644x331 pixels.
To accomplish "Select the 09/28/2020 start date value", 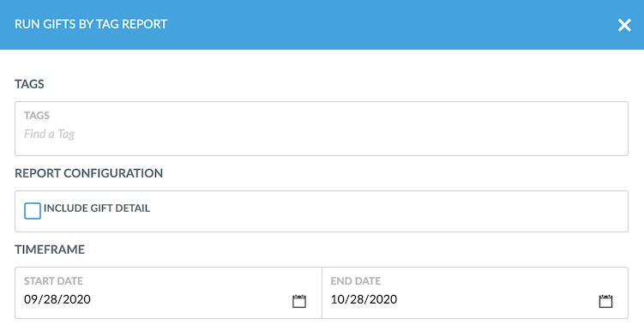I will pos(57,299).
